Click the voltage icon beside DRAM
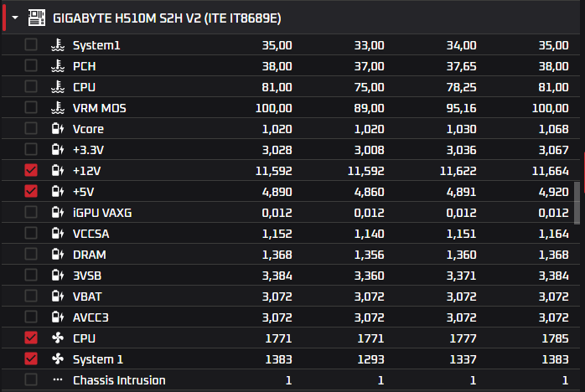 [58, 255]
